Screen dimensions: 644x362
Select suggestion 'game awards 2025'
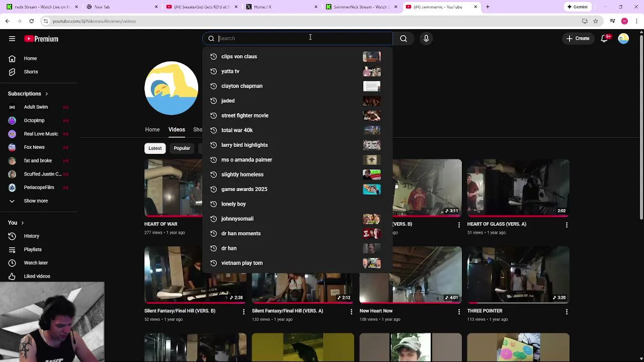pyautogui.click(x=297, y=189)
